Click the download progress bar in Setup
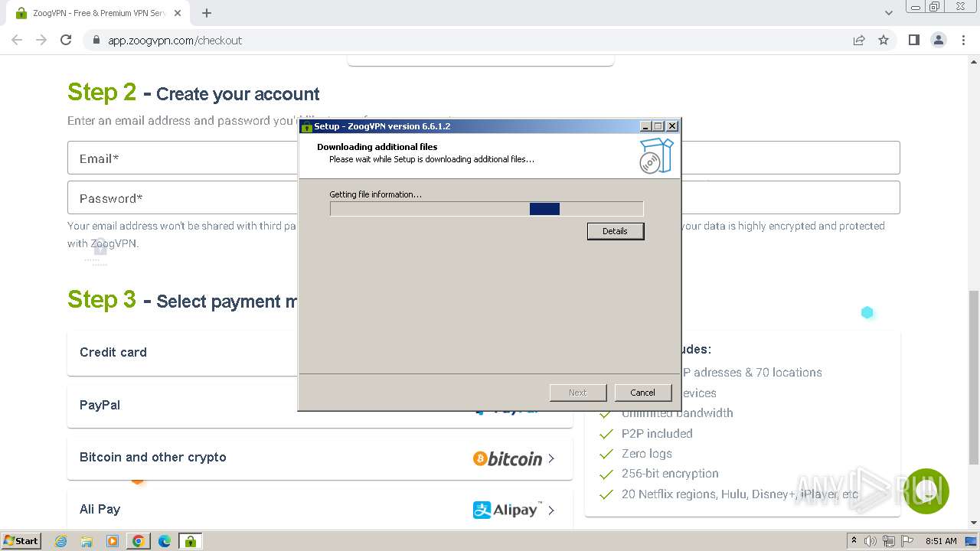This screenshot has height=551, width=980. pyautogui.click(x=486, y=209)
